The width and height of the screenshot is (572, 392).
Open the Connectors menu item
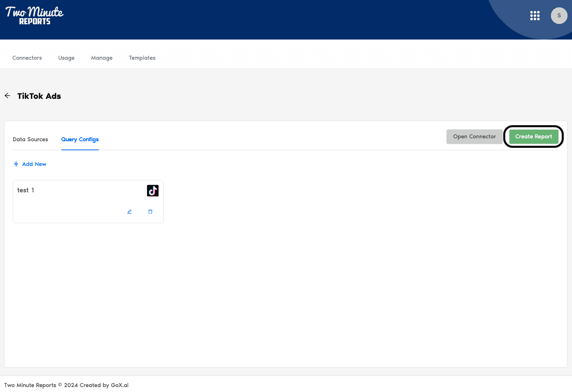[27, 58]
